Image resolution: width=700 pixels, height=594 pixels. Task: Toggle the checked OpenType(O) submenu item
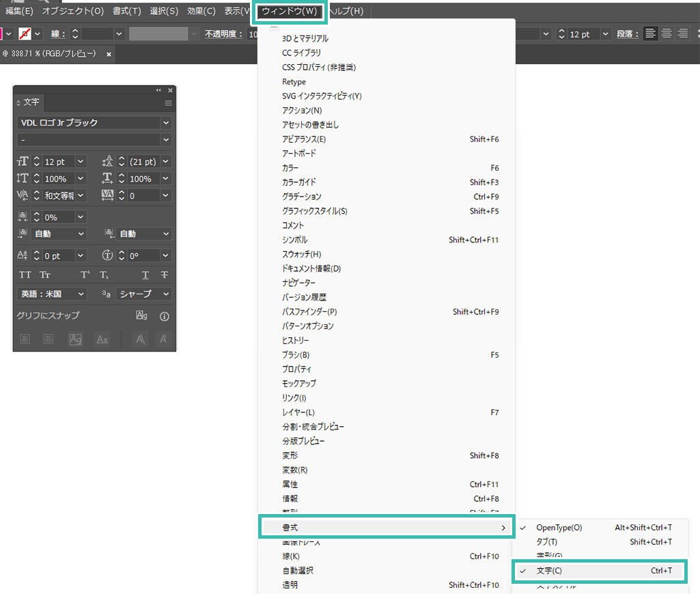(x=600, y=528)
